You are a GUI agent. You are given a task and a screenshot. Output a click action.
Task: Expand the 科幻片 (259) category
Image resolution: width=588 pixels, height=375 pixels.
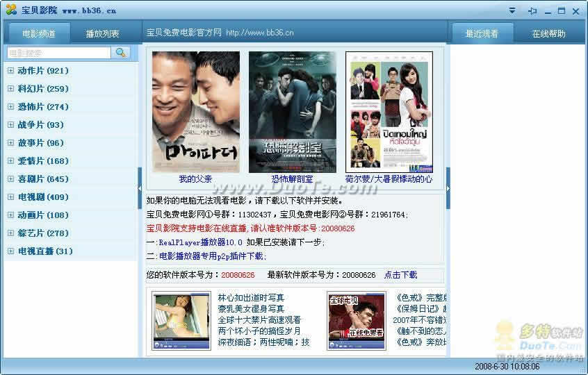pos(10,88)
